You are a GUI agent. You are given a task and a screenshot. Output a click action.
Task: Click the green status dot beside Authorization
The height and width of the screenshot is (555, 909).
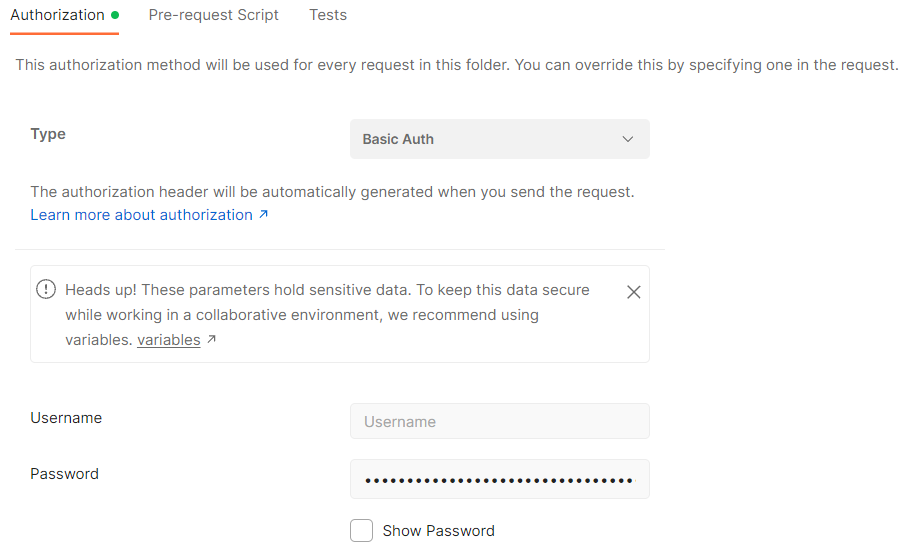click(115, 15)
